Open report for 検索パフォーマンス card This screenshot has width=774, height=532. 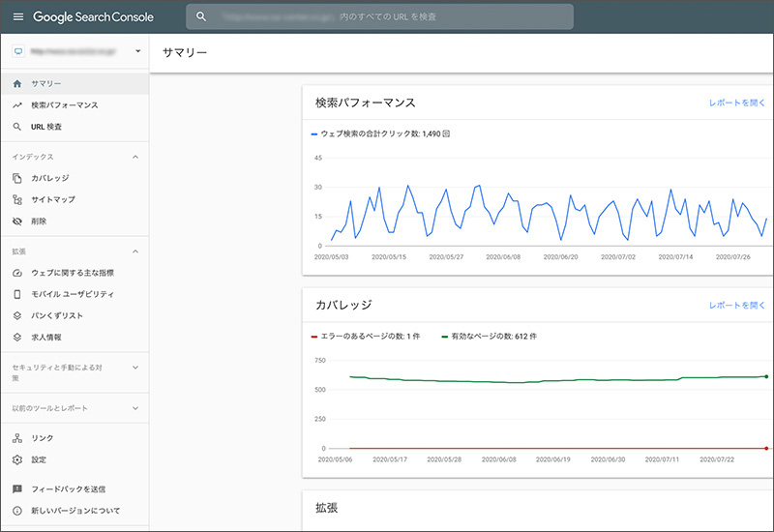736,103
